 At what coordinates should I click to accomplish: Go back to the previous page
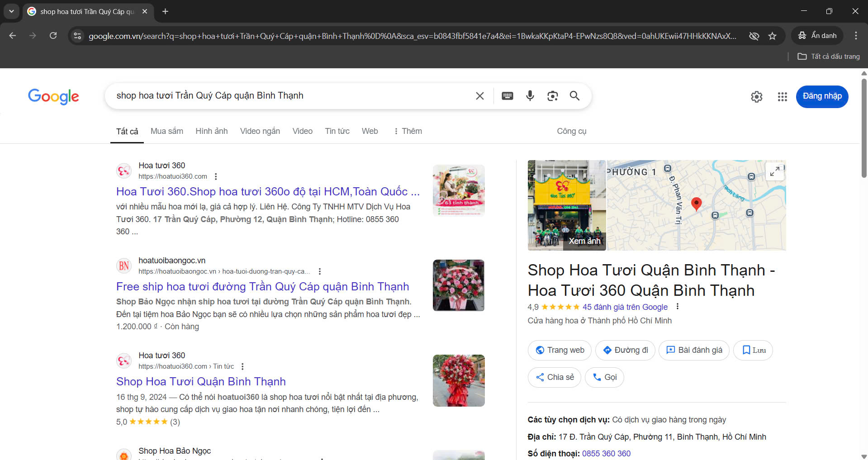coord(13,36)
